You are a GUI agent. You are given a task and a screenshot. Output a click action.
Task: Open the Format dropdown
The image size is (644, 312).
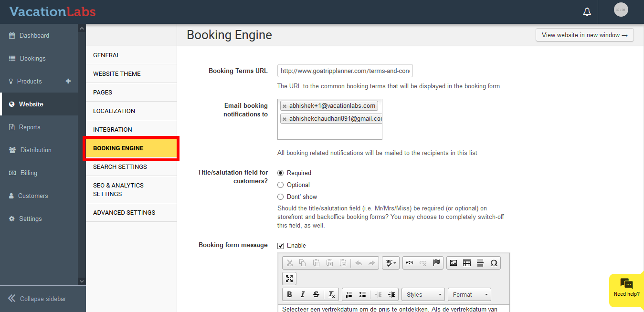469,294
